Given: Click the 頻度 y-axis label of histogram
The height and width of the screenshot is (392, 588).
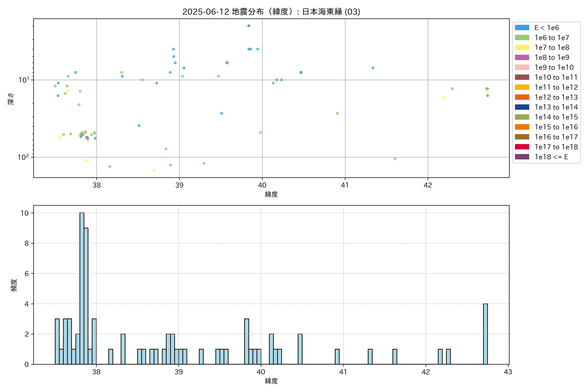Looking at the screenshot, I should click(x=14, y=285).
